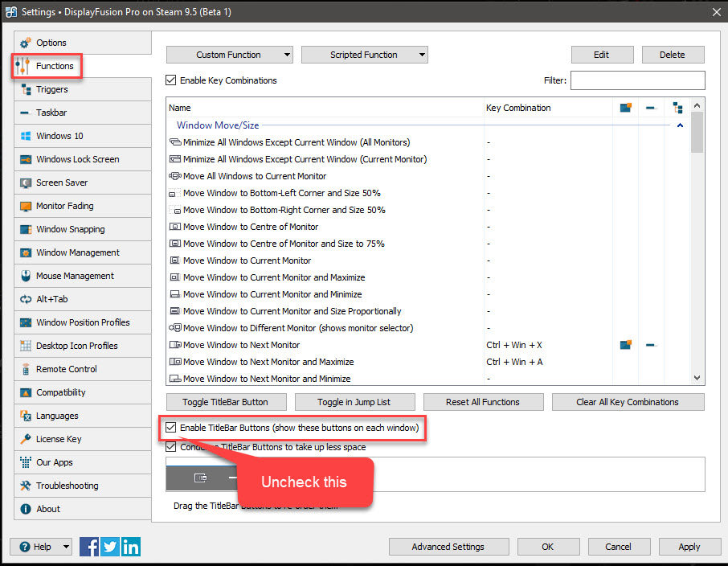Select Monitor Fading in the sidebar
Image resolution: width=728 pixels, height=566 pixels.
coord(64,206)
